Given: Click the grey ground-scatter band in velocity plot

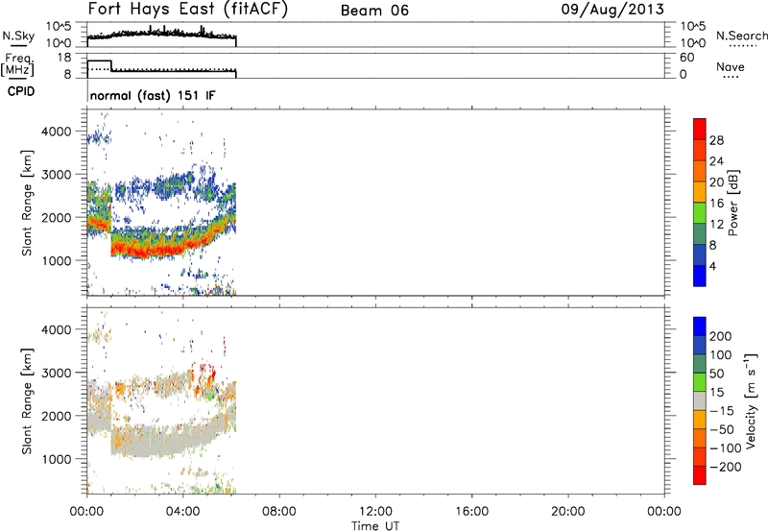Looking at the screenshot, I should (x=161, y=445).
